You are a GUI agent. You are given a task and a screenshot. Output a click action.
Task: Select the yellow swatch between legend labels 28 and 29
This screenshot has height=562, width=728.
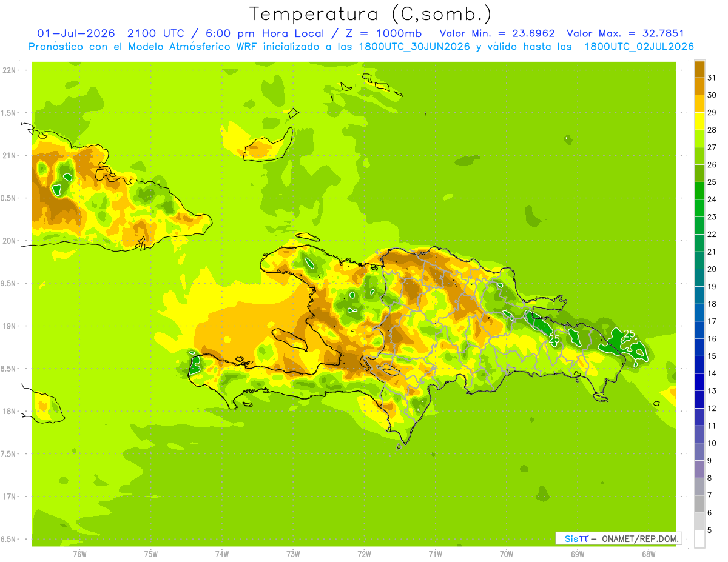tap(699, 121)
